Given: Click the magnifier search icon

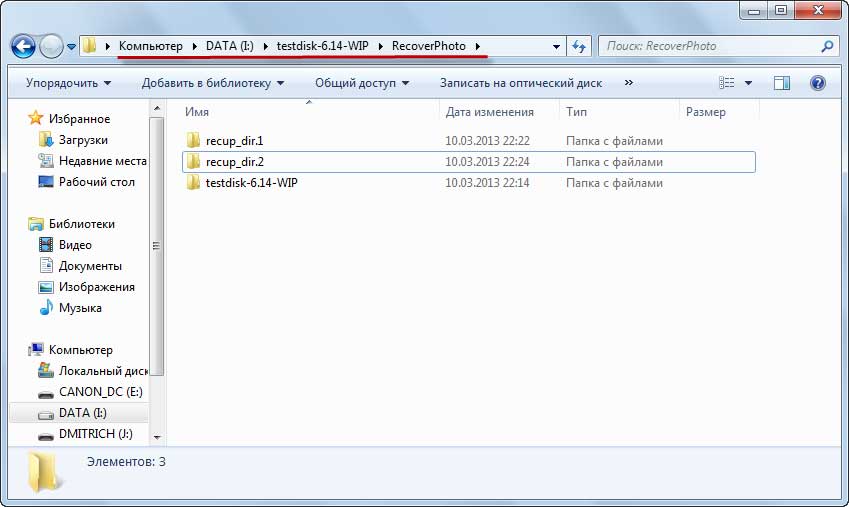Looking at the screenshot, I should pyautogui.click(x=827, y=47).
